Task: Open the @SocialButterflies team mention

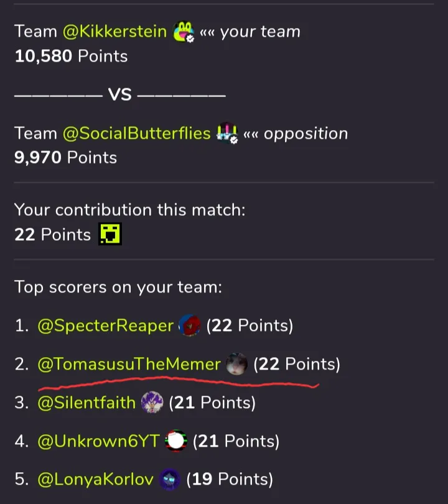Action: click(x=136, y=133)
